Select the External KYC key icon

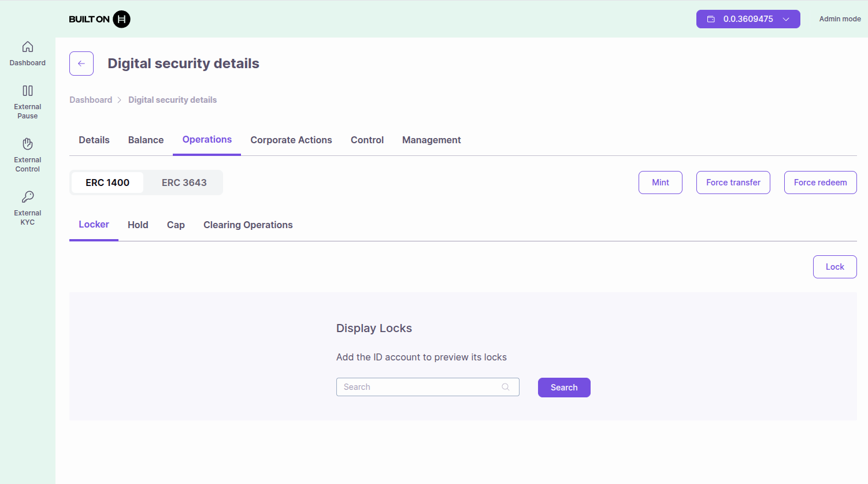(28, 197)
